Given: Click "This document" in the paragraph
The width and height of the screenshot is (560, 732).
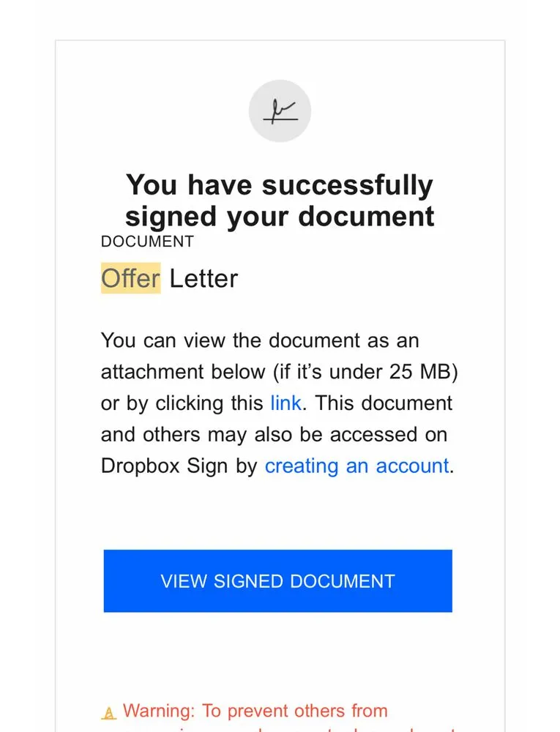Looking at the screenshot, I should (x=385, y=403).
